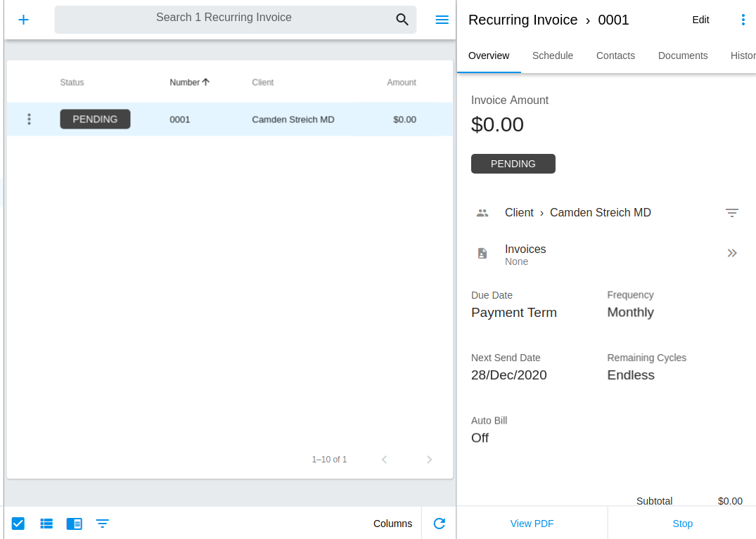Open the hamburger menu beside the search bar
The image size is (756, 539).
(442, 19)
